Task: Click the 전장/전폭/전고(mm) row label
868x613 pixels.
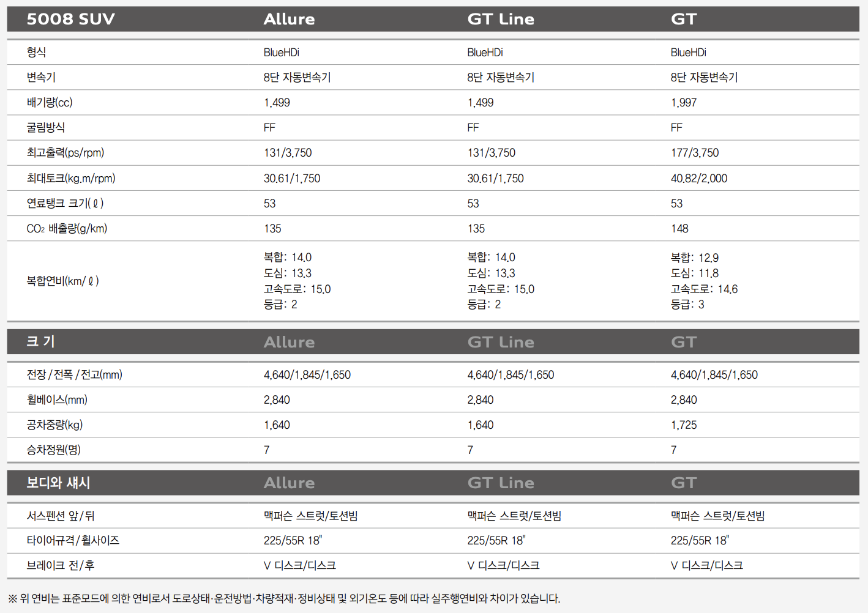Action: 74,374
